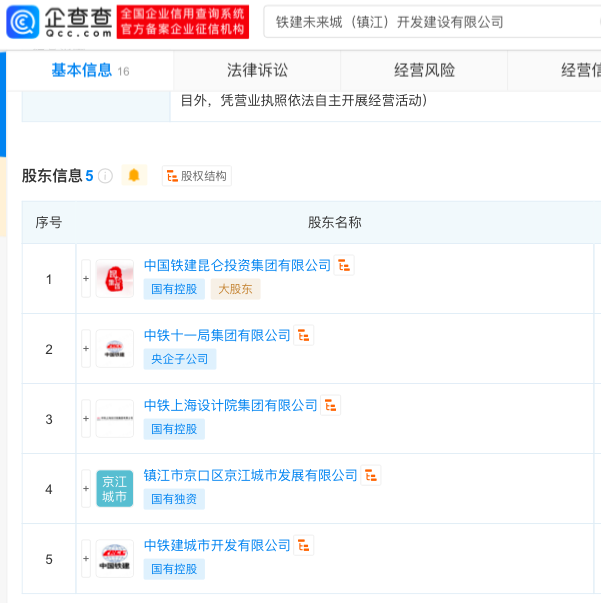Click equity structure icon beside 中铁上海设计院
Viewport: 601px width, 603px height.
click(x=330, y=405)
